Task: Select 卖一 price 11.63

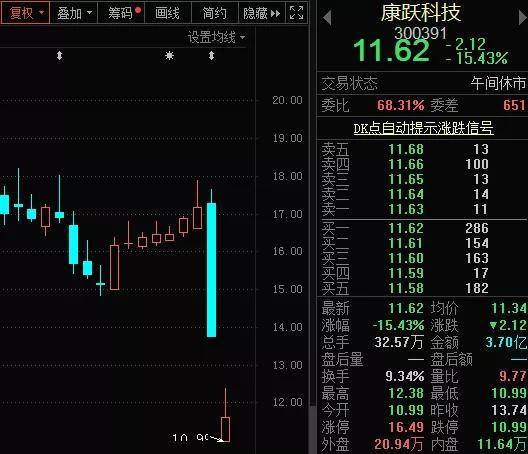Action: pos(406,209)
